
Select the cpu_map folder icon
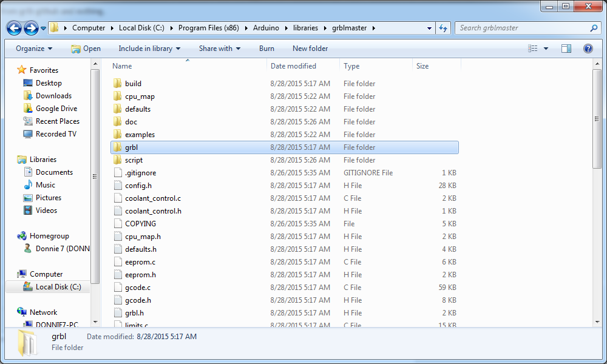(x=118, y=96)
